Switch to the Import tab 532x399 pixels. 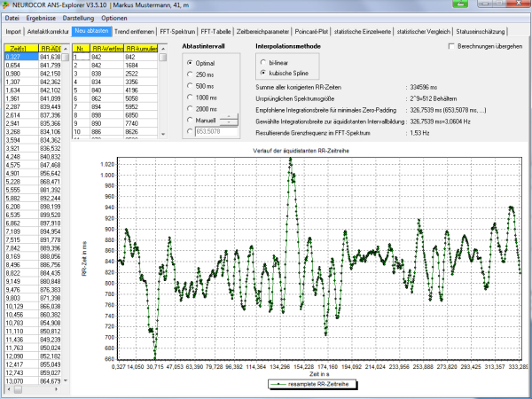tap(13, 32)
